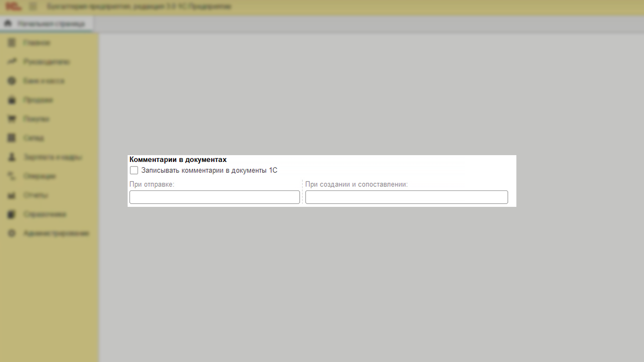Click the Главное section icon

click(12, 43)
